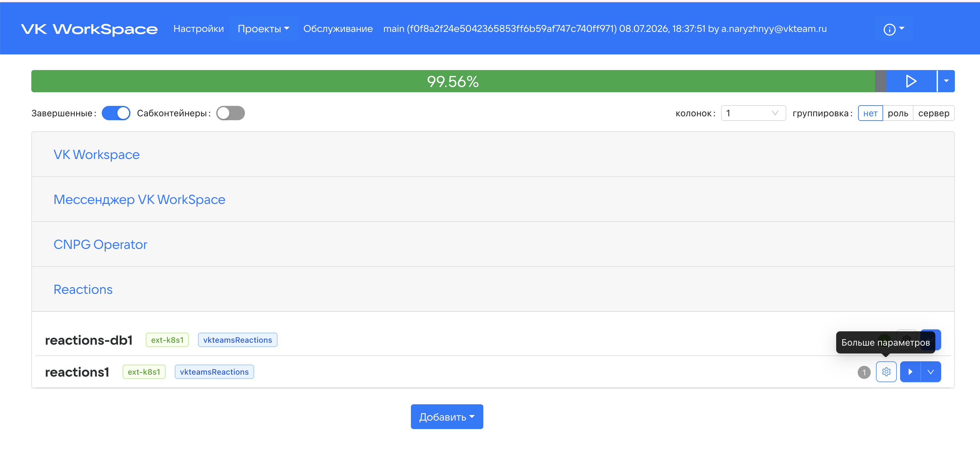The width and height of the screenshot is (980, 460).
Task: Open the caret dropdown beside the top play button
Action: (x=946, y=81)
